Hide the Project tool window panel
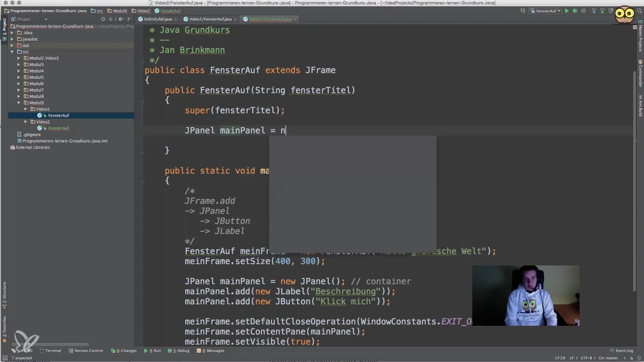The image size is (644, 362). pyautogui.click(x=129, y=19)
